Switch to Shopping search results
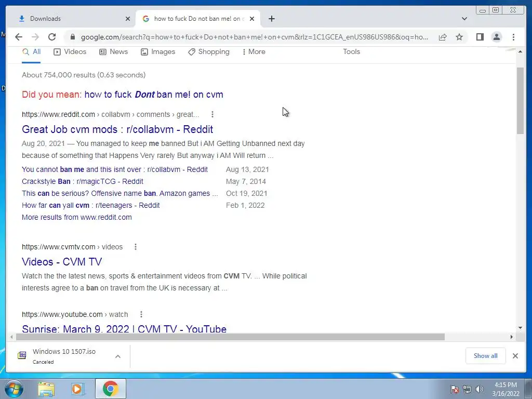The width and height of the screenshot is (532, 399). 209,52
